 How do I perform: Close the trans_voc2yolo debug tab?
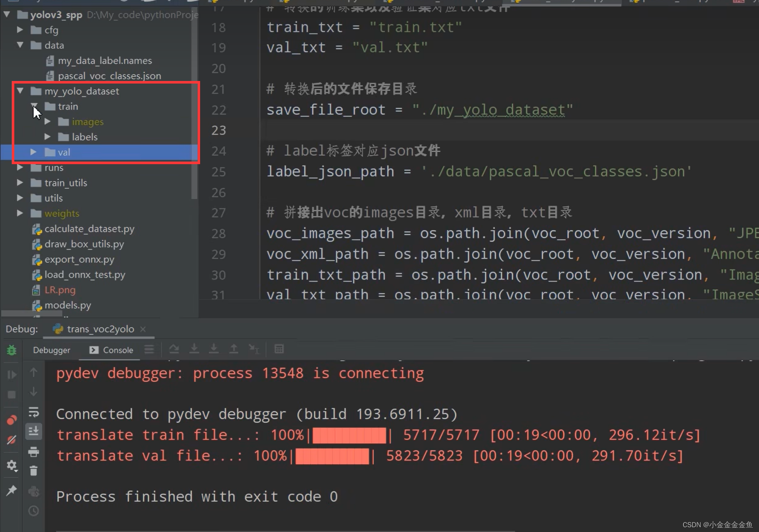tap(143, 329)
